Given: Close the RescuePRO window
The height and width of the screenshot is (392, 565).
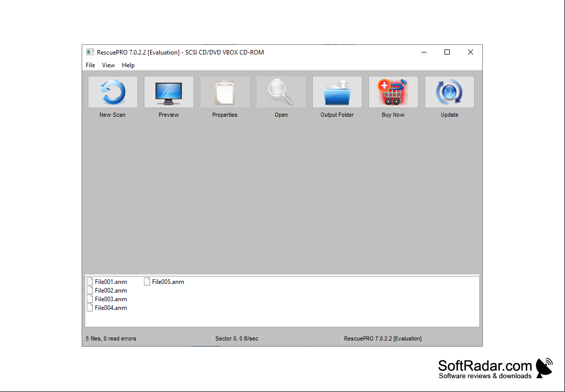Looking at the screenshot, I should [471, 52].
